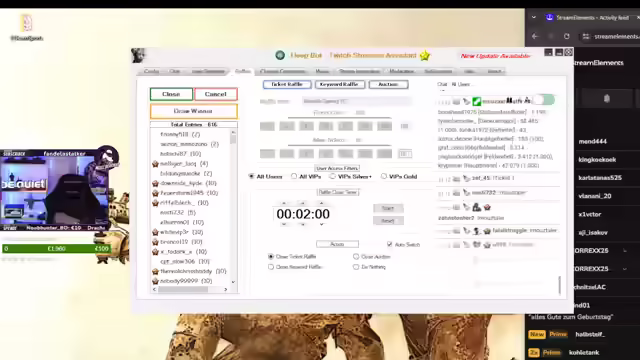
Task: Toggle the Auto Switch checkbox
Action: click(x=389, y=244)
